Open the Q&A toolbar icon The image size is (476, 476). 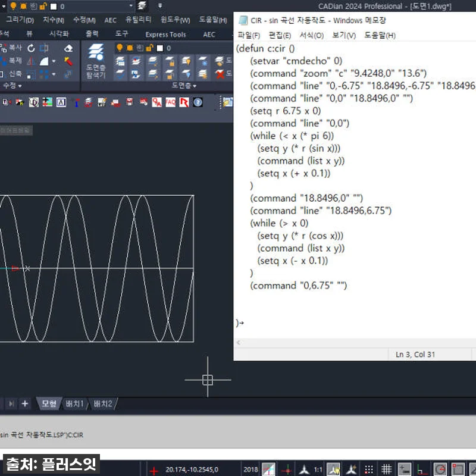(156, 102)
